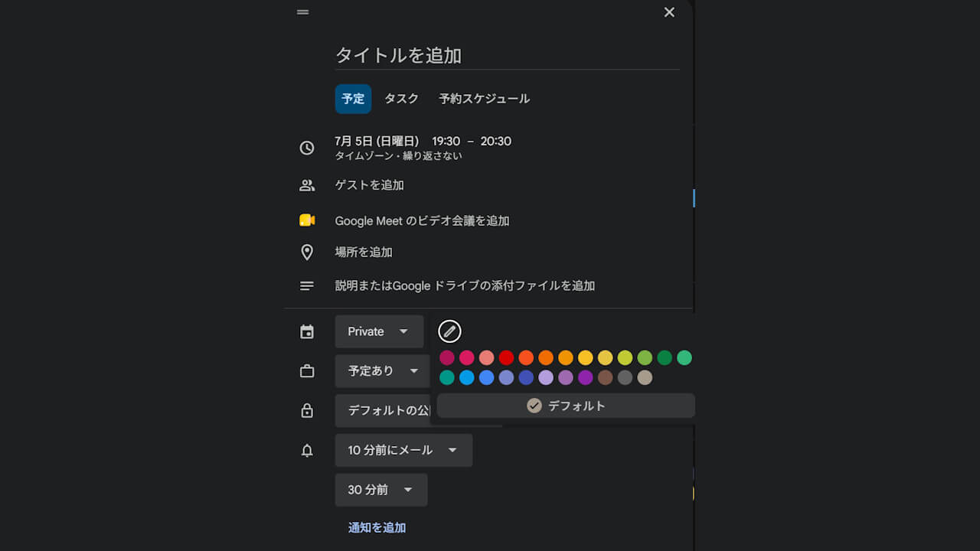
Task: Click the date 7月 5日 (日曜日)
Action: [x=377, y=141]
